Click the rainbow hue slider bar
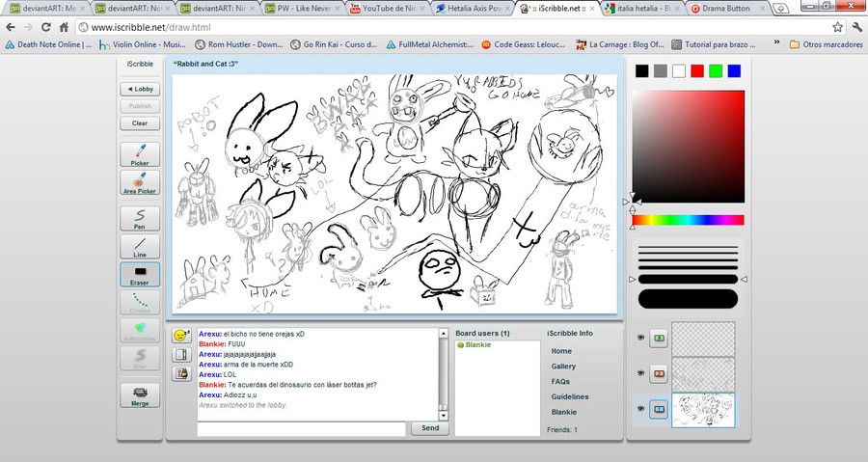Screen dimensions: 868x462 pyautogui.click(x=688, y=220)
